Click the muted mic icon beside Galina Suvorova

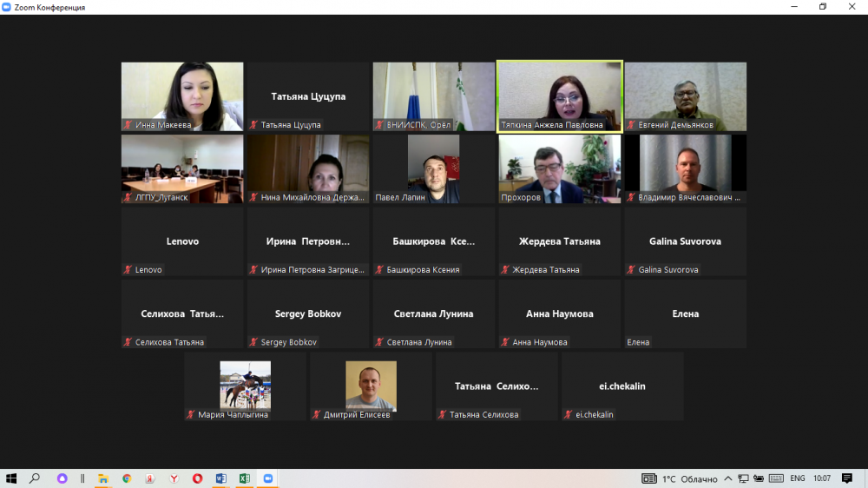coord(631,270)
